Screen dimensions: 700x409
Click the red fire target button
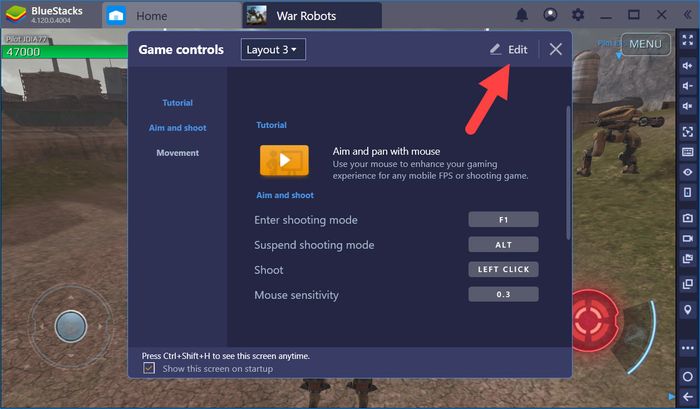tap(592, 320)
